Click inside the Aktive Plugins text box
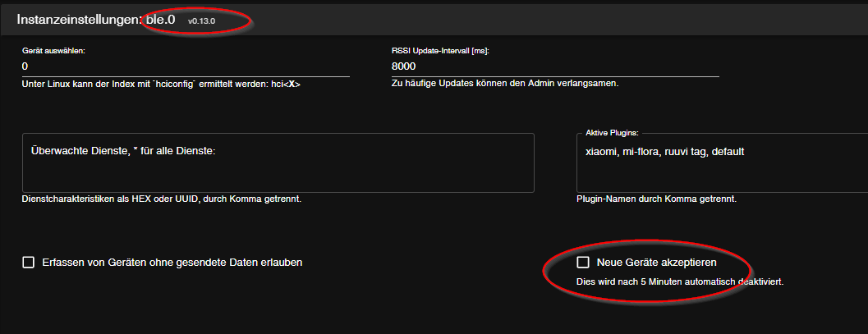This screenshot has height=334, width=868. [x=723, y=174]
